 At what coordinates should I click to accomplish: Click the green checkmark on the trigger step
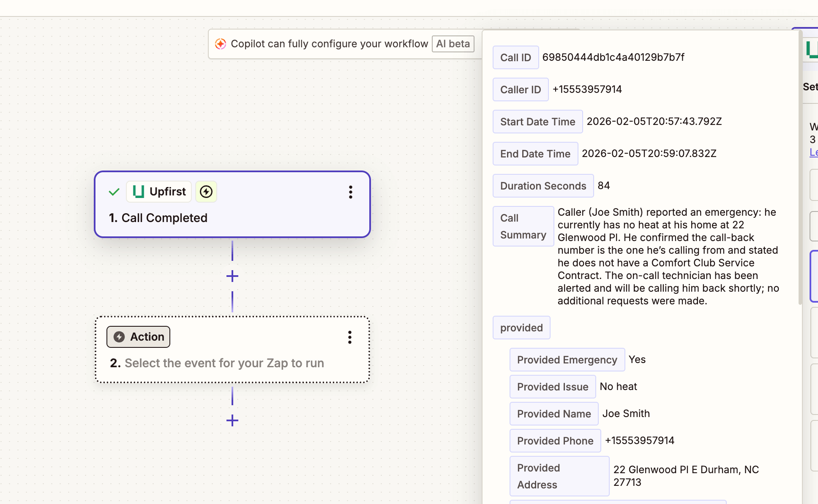113,192
